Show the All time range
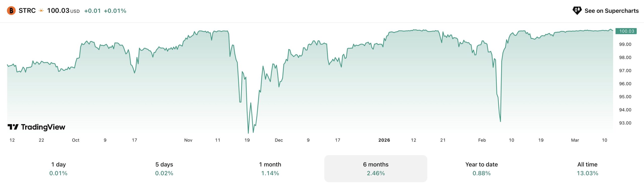This screenshot has width=644, height=188. (x=587, y=169)
